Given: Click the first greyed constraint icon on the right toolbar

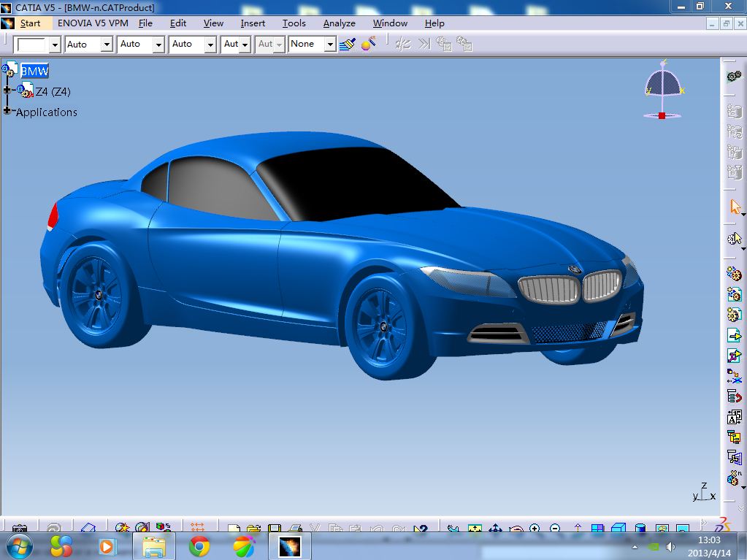Looking at the screenshot, I should 734,112.
